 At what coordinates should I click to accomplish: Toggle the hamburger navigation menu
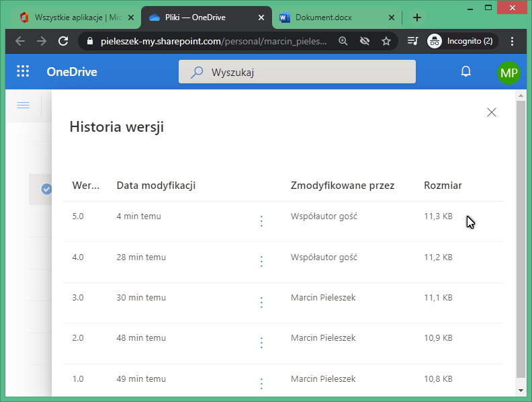pyautogui.click(x=23, y=106)
